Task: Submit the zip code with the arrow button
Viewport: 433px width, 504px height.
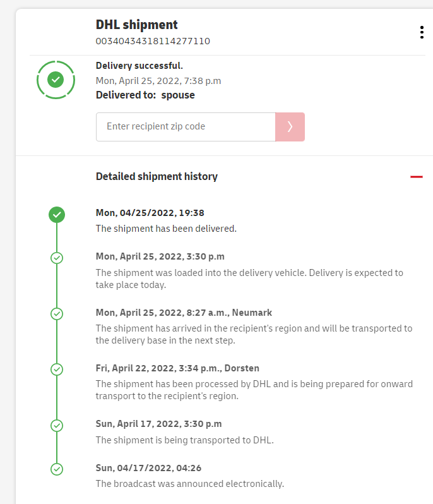Action: pos(290,126)
